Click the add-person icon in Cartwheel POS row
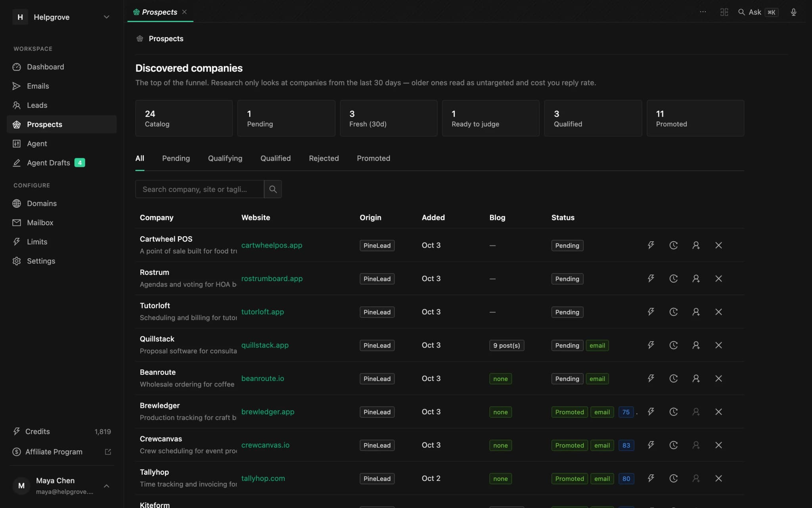 696,245
